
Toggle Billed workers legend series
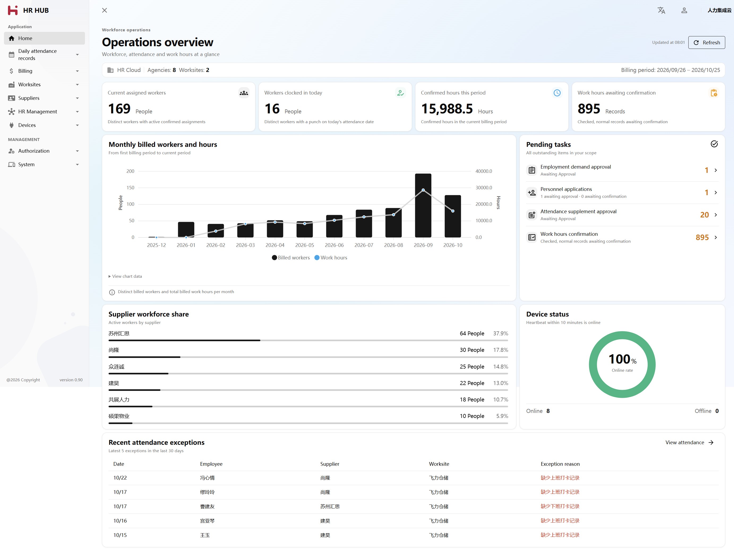pos(291,258)
